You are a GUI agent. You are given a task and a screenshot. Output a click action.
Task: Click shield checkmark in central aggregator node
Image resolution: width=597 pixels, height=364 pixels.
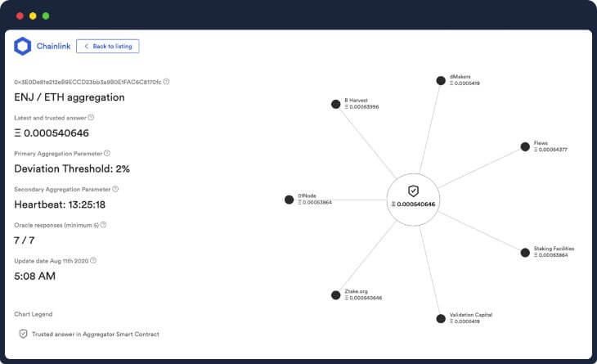(x=414, y=191)
